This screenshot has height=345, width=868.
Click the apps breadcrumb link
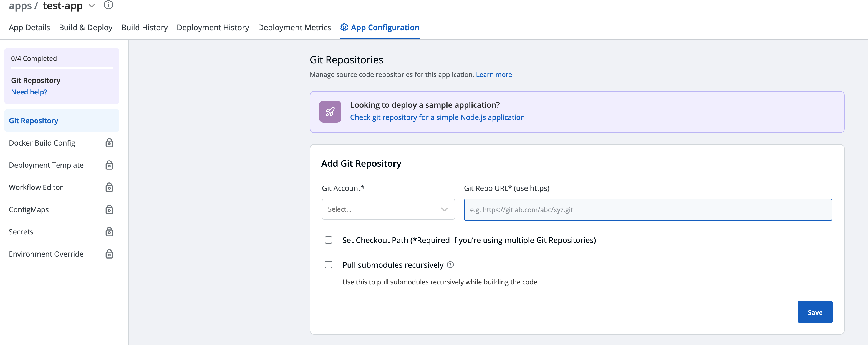pyautogui.click(x=20, y=6)
